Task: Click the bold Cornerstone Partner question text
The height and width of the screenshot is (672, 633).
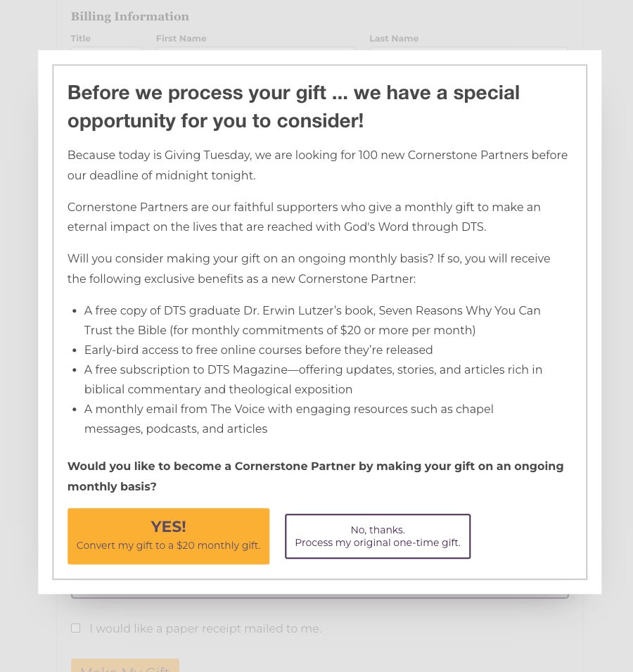Action: coord(315,476)
